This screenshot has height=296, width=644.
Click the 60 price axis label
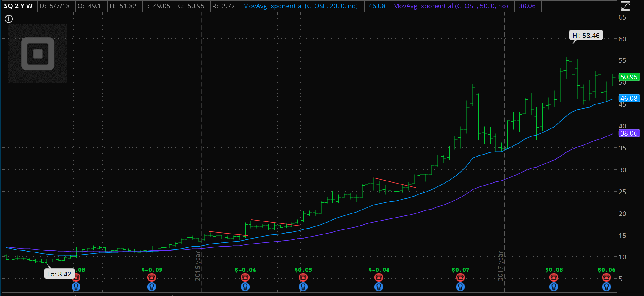622,39
